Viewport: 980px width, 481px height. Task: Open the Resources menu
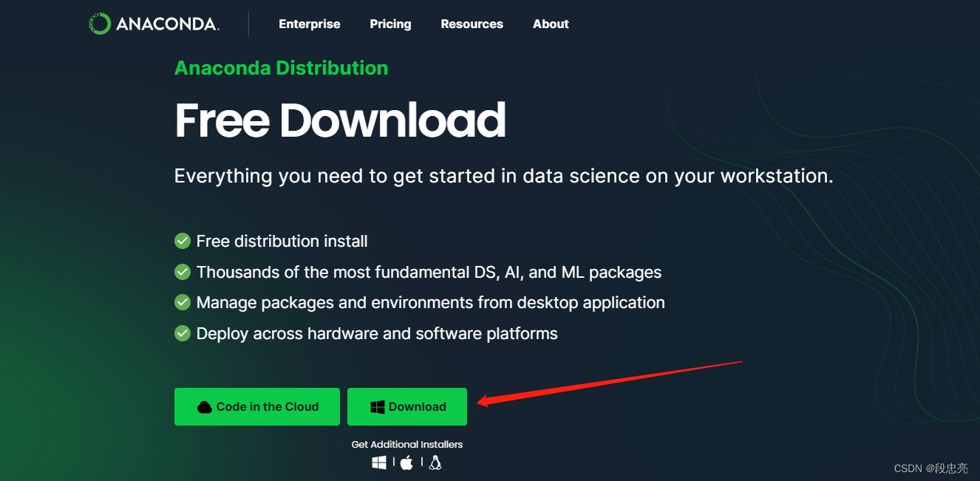[x=472, y=24]
